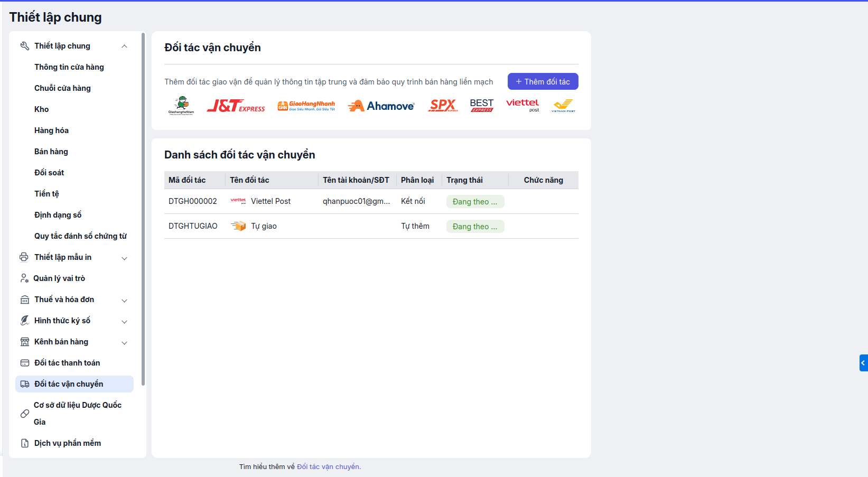Open the Đối soát menu item
868x477 pixels.
[49, 173]
